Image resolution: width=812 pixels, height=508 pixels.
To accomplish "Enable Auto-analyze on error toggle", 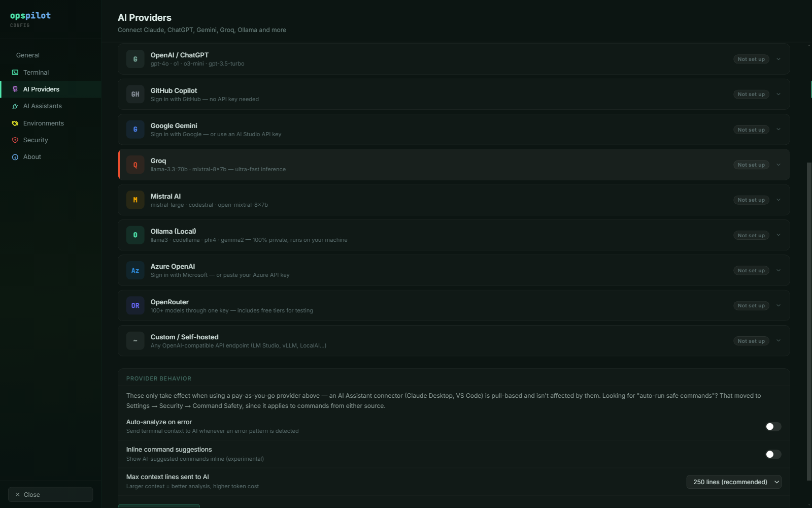I will pyautogui.click(x=773, y=427).
